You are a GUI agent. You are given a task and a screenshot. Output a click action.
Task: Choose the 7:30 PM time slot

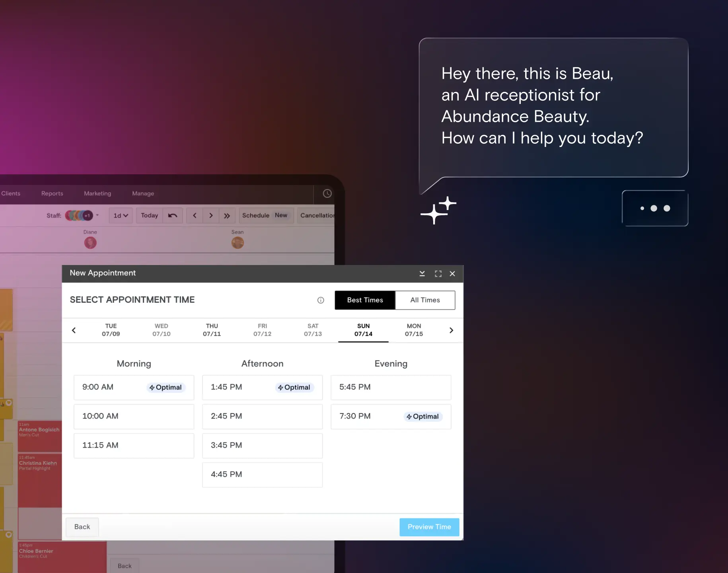click(391, 416)
